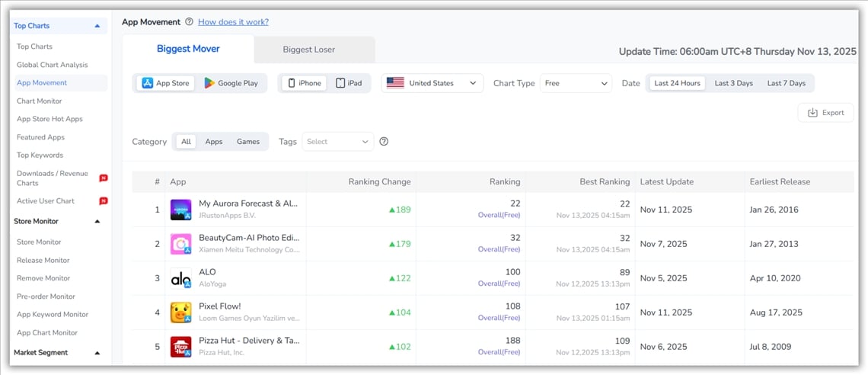Open the Tags Select dropdown

pyautogui.click(x=338, y=142)
